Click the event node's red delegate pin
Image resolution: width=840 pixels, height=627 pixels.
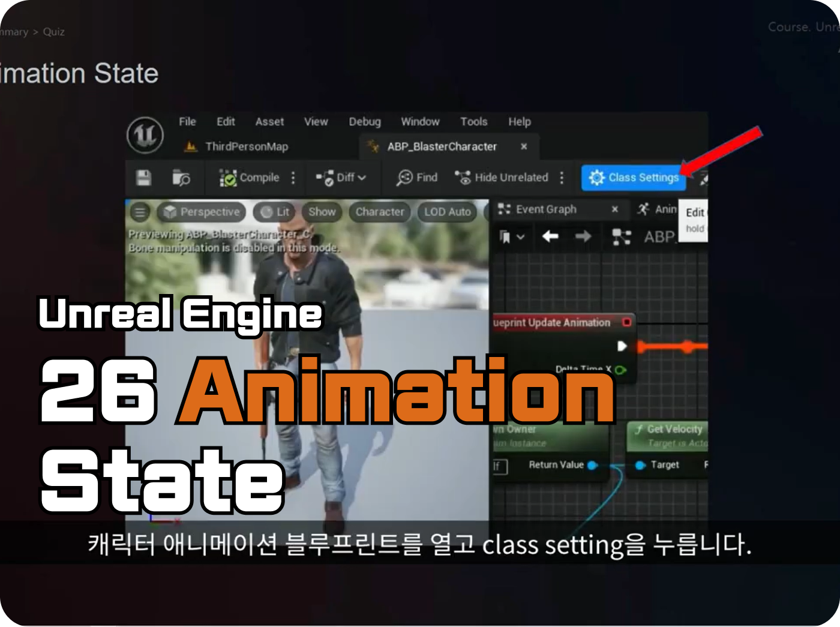point(627,323)
